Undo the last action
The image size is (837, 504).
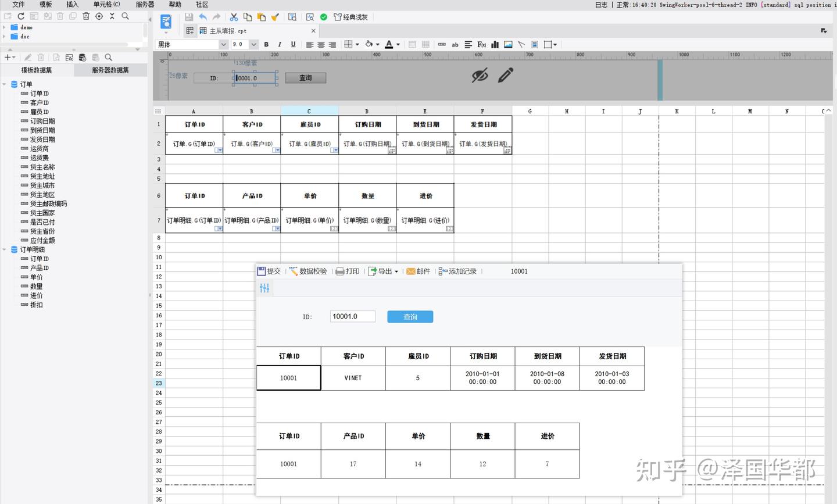pyautogui.click(x=203, y=17)
